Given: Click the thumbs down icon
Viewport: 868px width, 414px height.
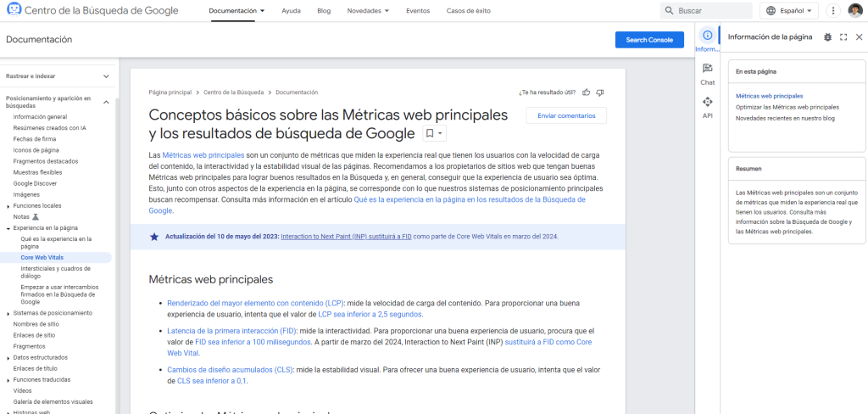Looking at the screenshot, I should click(x=600, y=92).
